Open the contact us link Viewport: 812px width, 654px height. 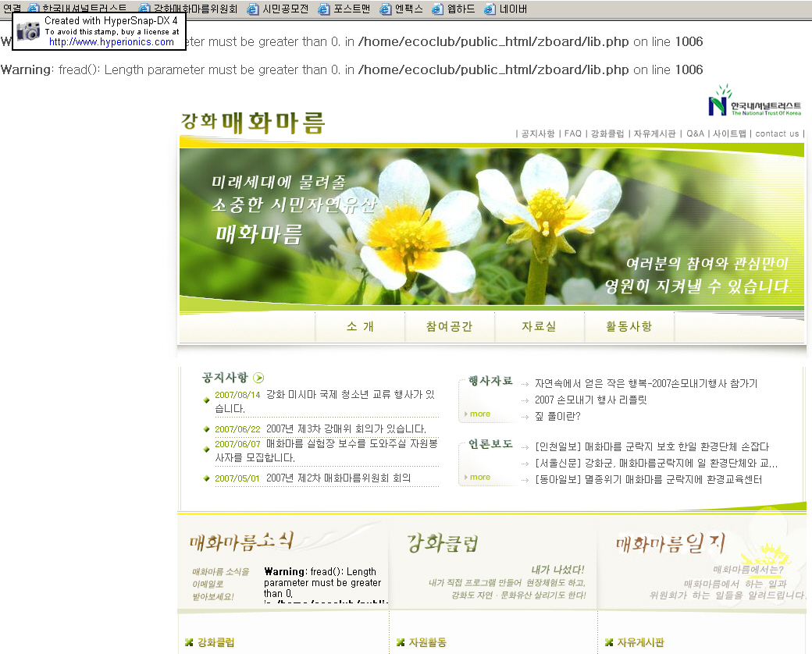tap(777, 133)
